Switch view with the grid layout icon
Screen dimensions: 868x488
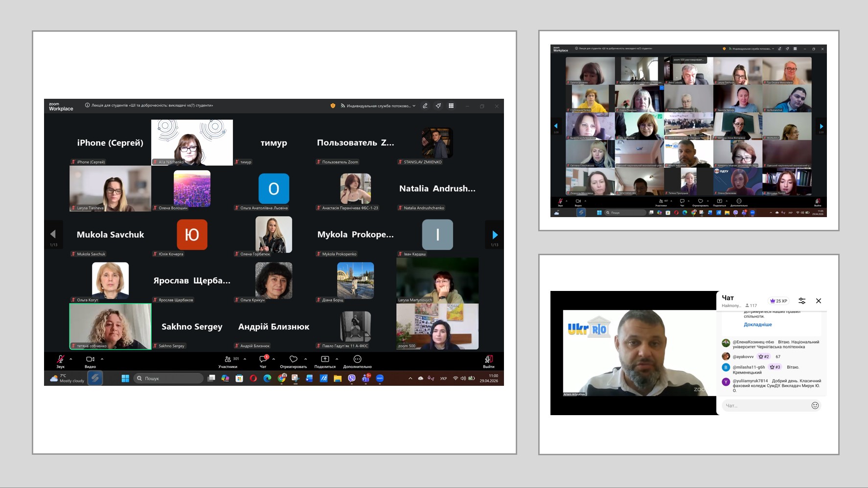(451, 106)
